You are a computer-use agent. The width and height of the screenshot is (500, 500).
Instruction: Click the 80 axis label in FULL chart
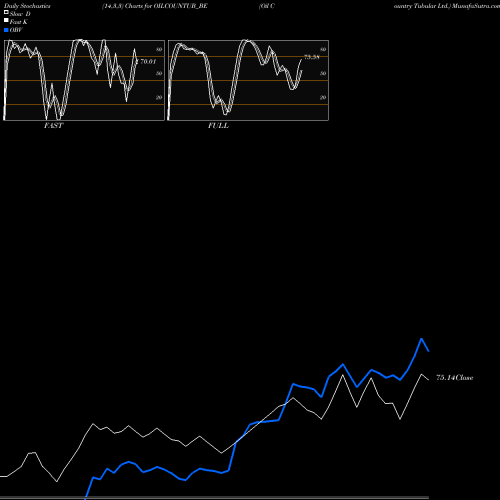(x=323, y=49)
